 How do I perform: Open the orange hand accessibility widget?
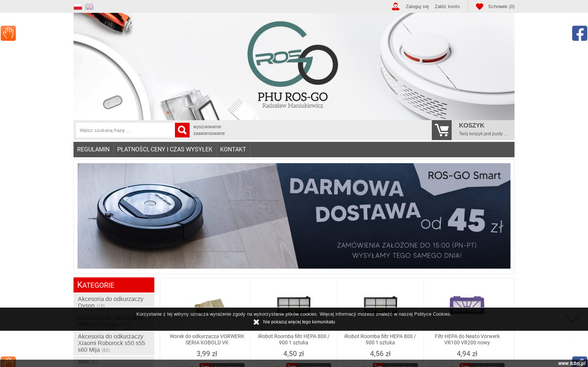click(x=8, y=33)
